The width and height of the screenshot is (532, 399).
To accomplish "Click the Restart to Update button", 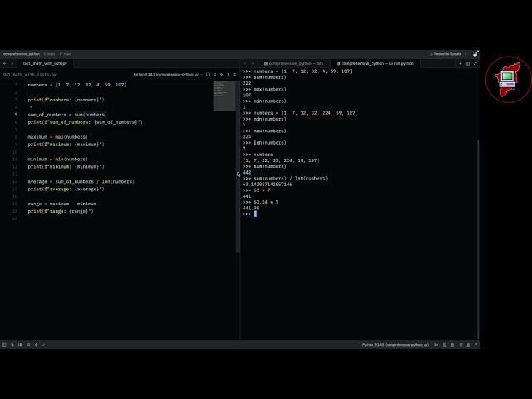I will click(x=446, y=54).
